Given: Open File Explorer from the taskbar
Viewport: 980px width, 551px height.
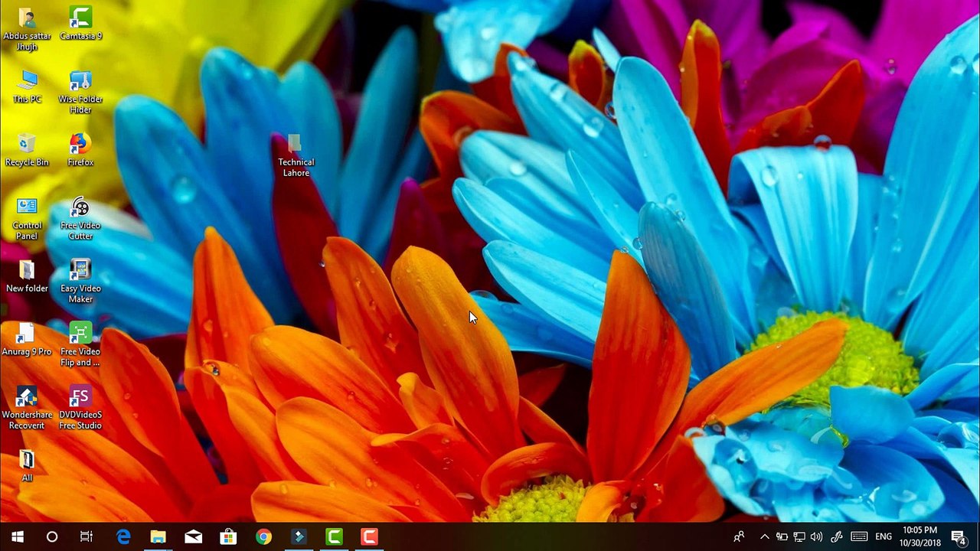Looking at the screenshot, I should tap(158, 536).
